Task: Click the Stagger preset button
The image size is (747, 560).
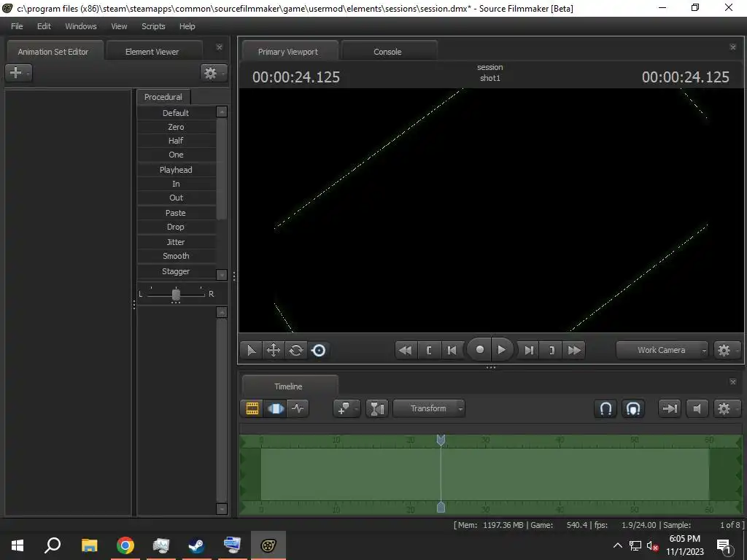Action: click(x=176, y=271)
